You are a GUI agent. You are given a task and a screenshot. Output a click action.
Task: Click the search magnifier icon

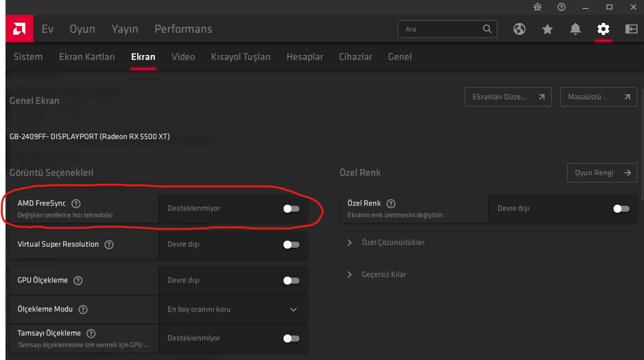tap(487, 29)
